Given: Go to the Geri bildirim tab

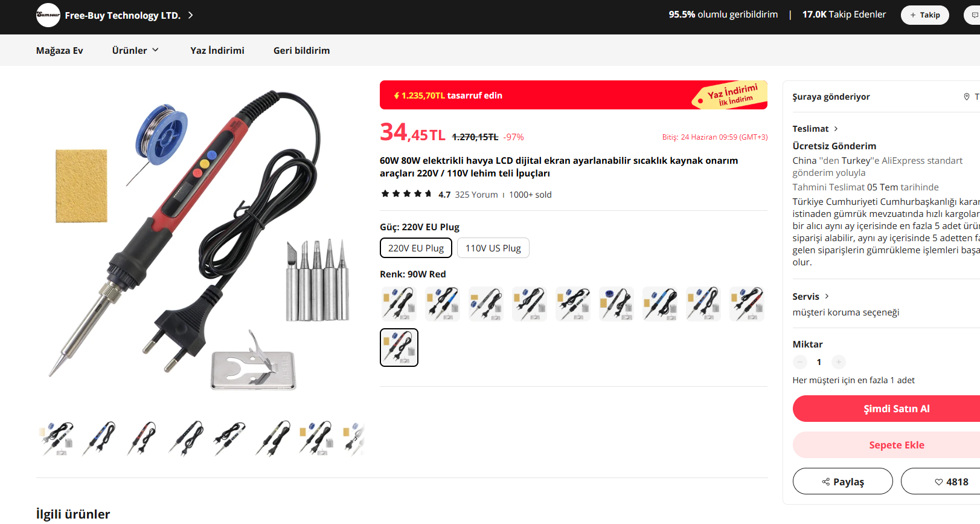Looking at the screenshot, I should pyautogui.click(x=301, y=50).
